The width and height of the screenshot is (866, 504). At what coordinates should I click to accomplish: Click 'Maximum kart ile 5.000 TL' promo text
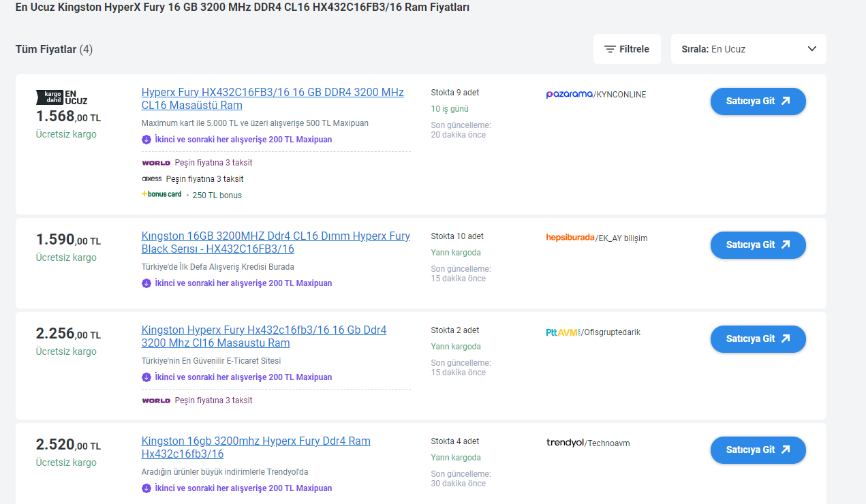click(x=255, y=123)
